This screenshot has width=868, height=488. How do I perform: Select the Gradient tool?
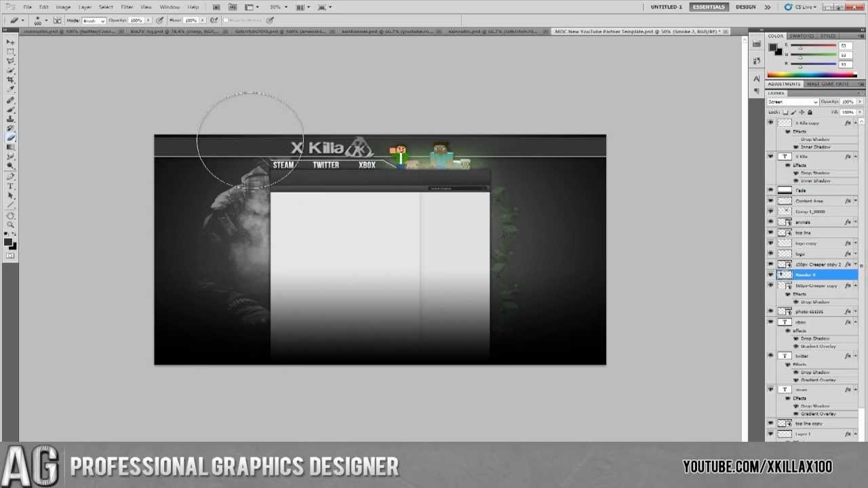point(10,147)
